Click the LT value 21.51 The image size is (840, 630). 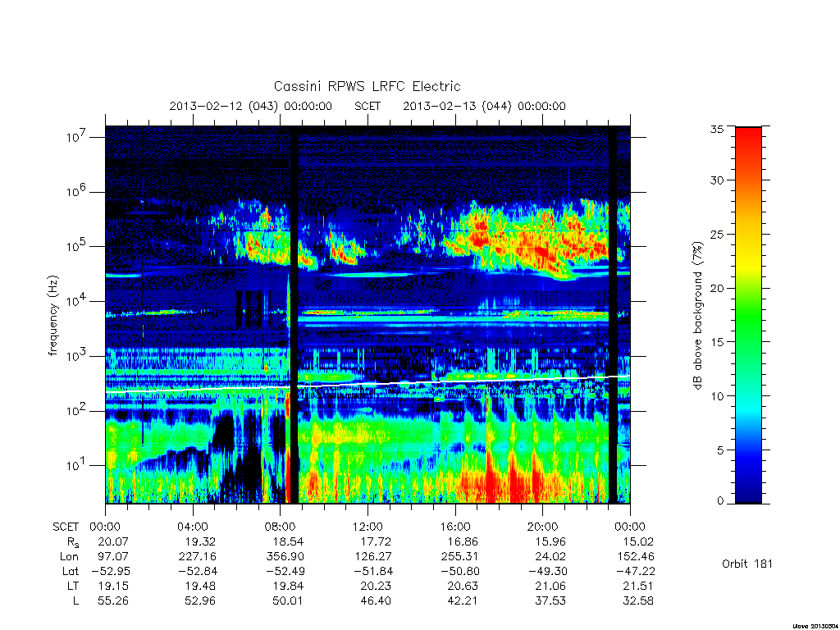pyautogui.click(x=638, y=586)
